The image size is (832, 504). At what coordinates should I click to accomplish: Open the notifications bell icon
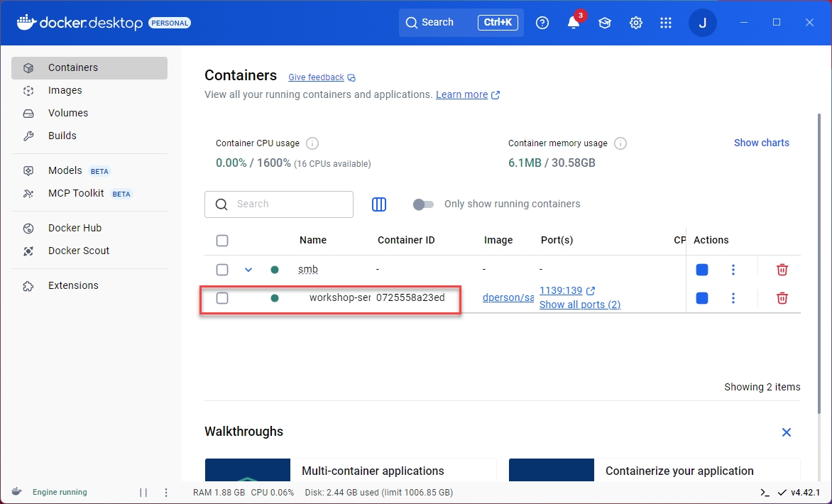click(x=574, y=23)
